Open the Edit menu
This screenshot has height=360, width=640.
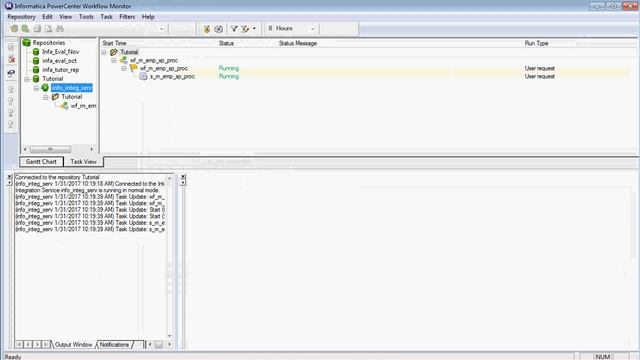point(47,17)
